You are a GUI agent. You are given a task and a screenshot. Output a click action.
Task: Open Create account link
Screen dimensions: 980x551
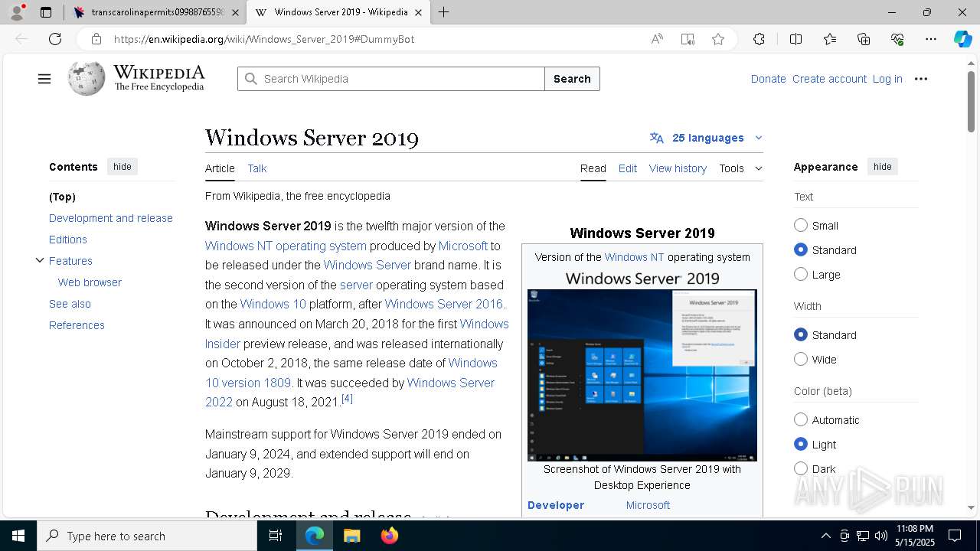pyautogui.click(x=829, y=79)
